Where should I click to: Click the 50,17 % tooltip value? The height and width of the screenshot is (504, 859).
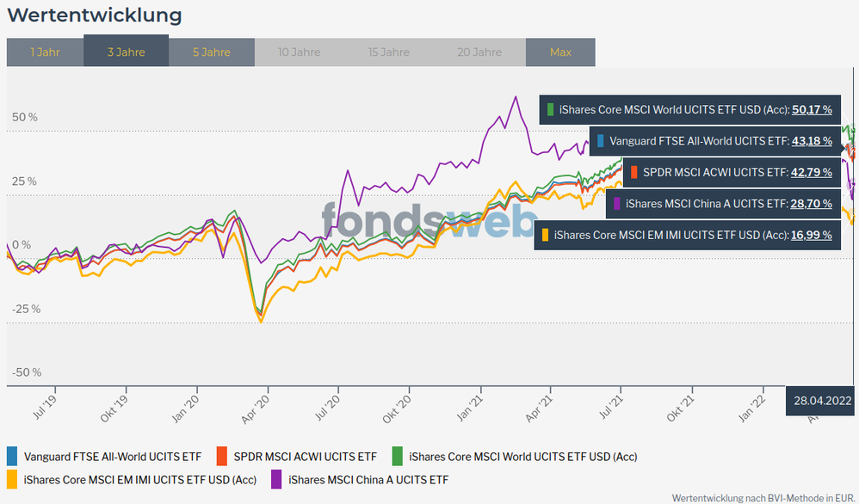[x=812, y=109]
